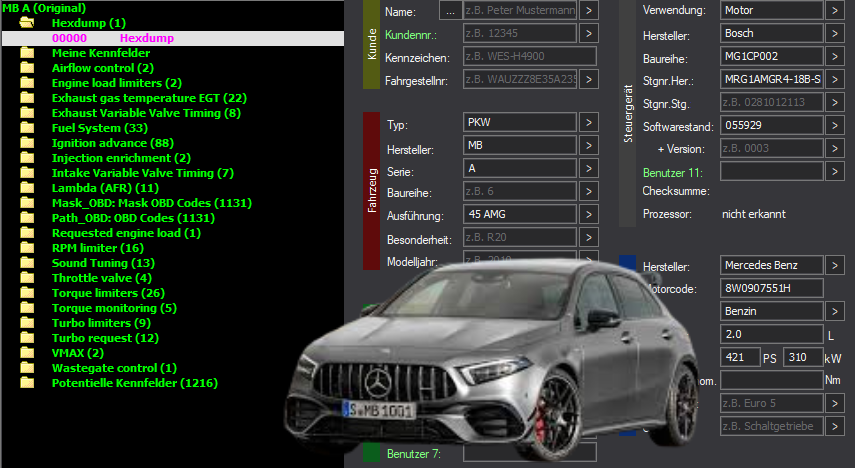Open the Hexdump (1) folder icon

tap(27, 23)
